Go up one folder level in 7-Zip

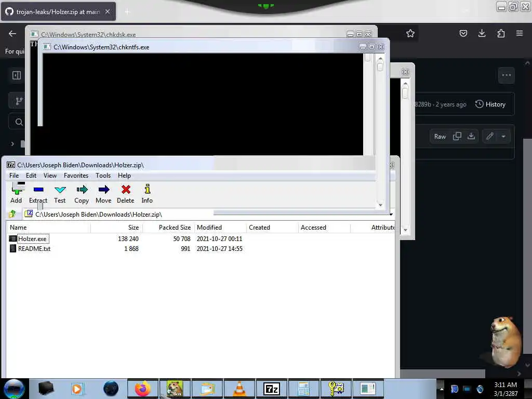point(12,214)
